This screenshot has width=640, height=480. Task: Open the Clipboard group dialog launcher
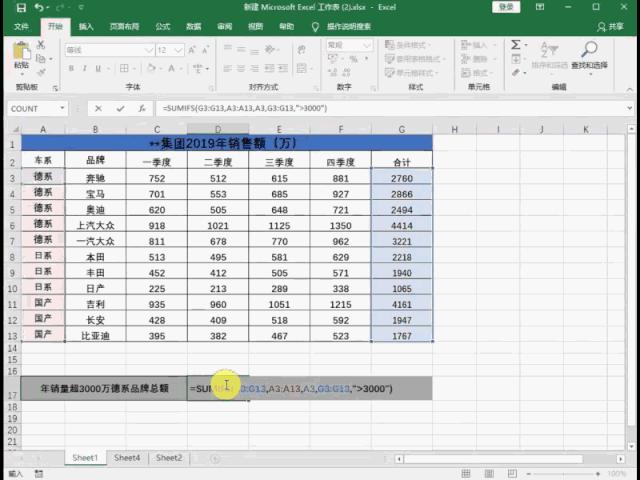pyautogui.click(x=55, y=88)
